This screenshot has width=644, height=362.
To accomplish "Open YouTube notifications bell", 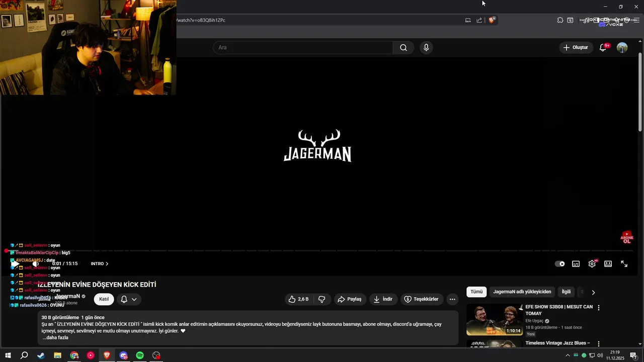I will 603,47.
